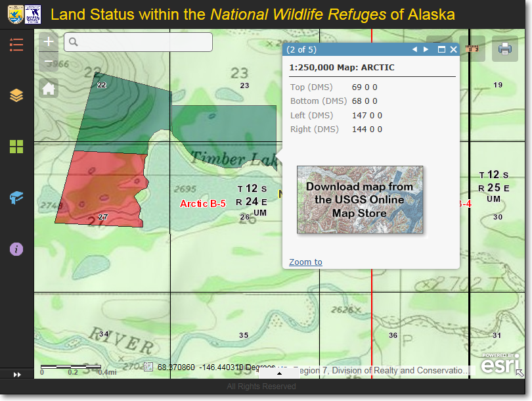
Task: Close the ARCTIC map popup
Action: tap(453, 50)
